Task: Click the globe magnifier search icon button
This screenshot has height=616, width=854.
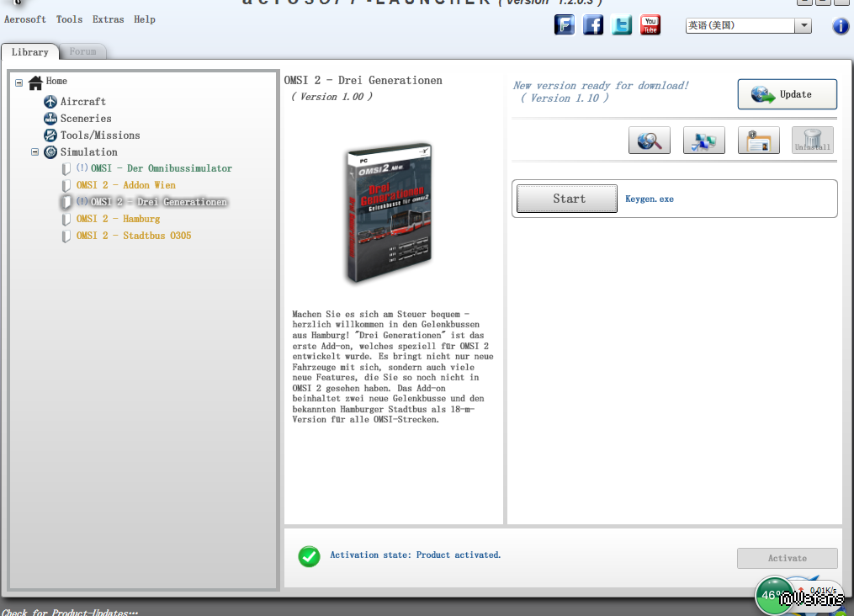Action: tap(650, 141)
